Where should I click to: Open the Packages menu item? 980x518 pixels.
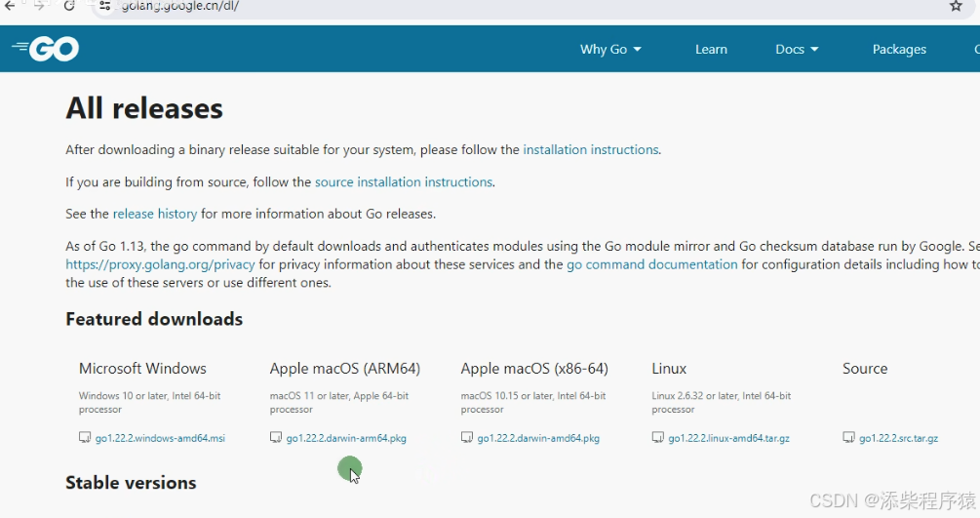pos(899,50)
